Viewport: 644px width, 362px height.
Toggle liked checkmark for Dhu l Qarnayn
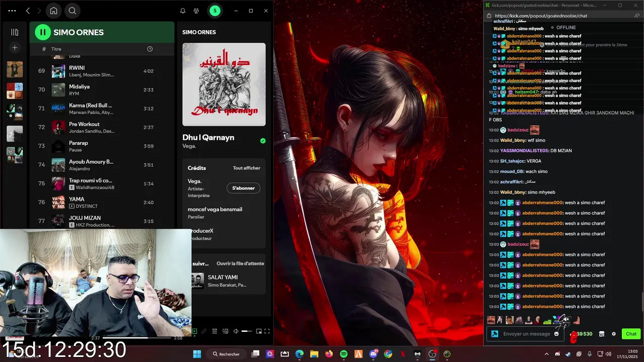pos(263,141)
